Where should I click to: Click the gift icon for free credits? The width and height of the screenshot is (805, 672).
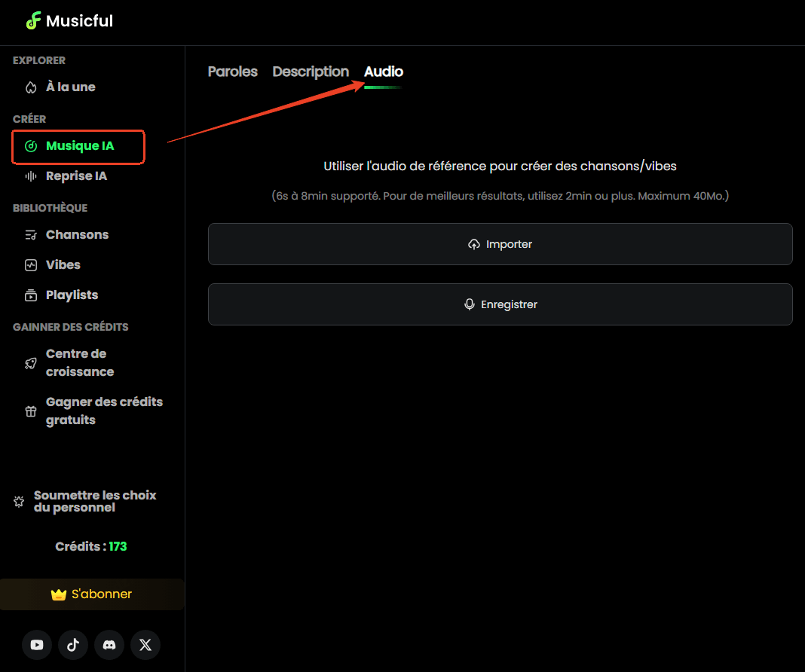31,411
